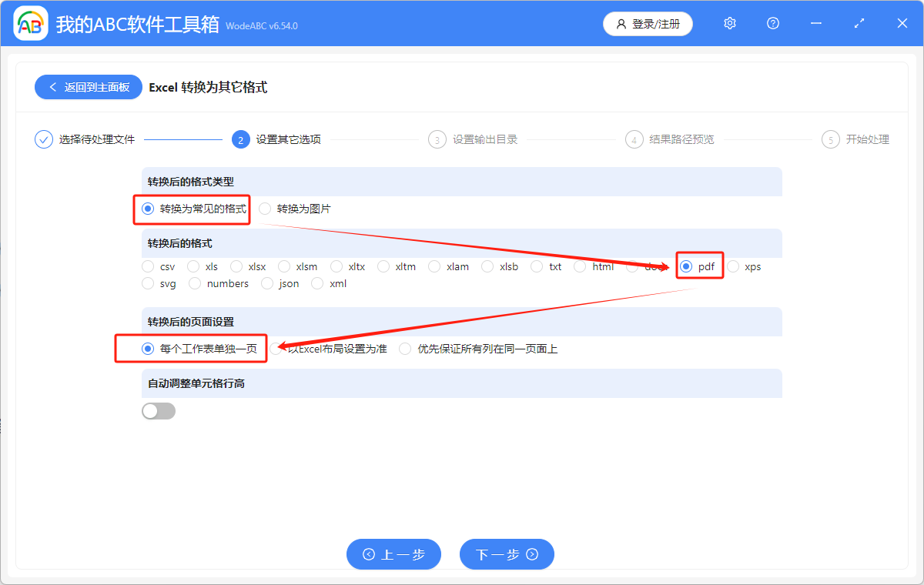
Task: Click the person icon inside 登录/注册
Action: 621,24
